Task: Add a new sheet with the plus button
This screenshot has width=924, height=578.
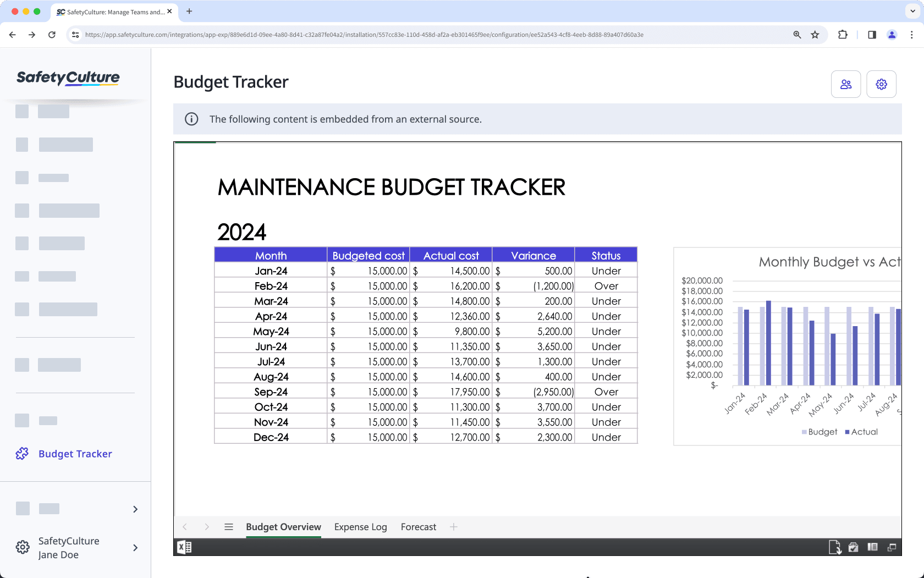Action: tap(454, 526)
